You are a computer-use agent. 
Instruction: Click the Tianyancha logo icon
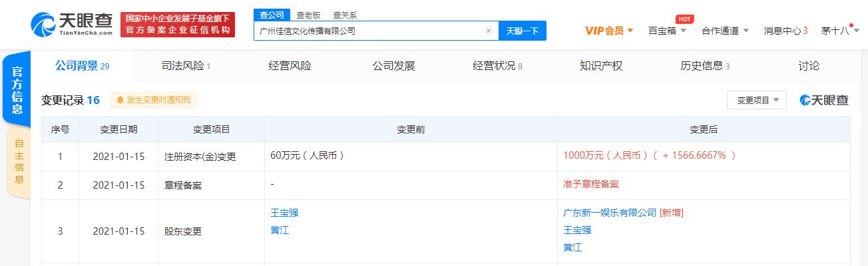pos(43,25)
